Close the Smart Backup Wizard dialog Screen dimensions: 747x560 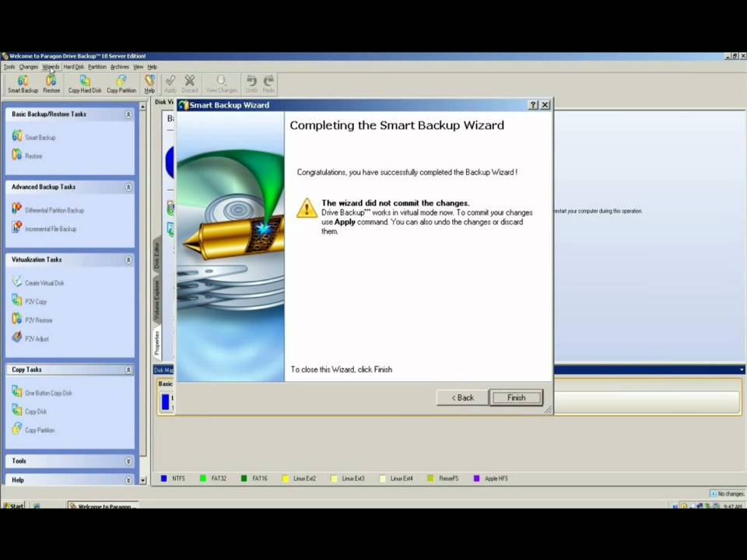click(x=545, y=105)
